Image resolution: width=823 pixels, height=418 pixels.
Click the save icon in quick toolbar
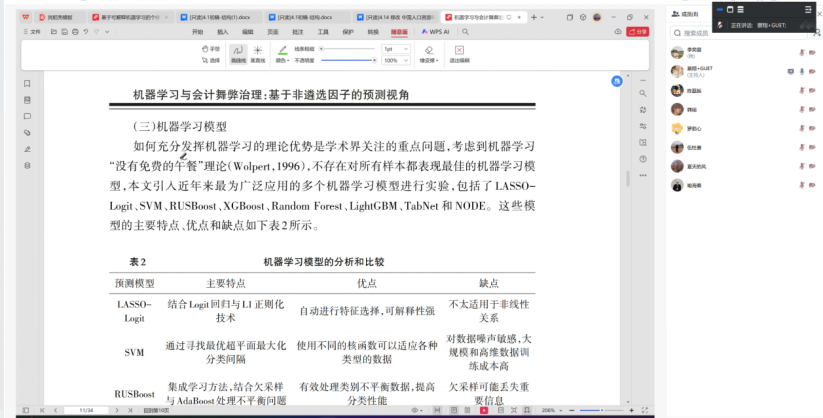(x=64, y=32)
